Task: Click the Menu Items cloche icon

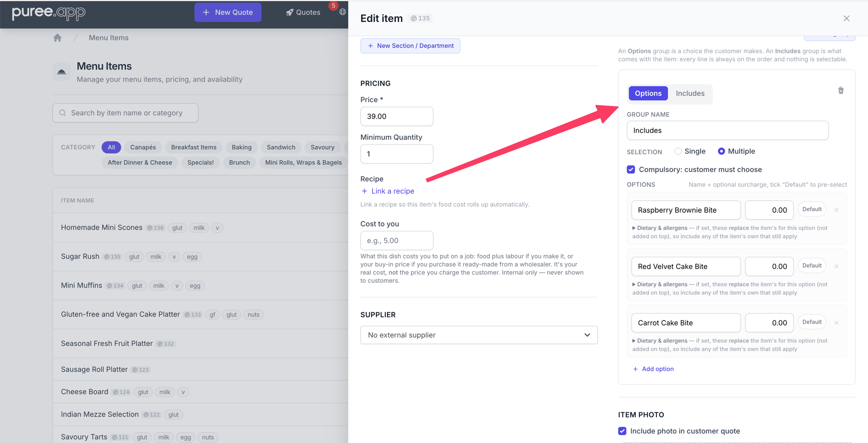Action: pos(62,72)
